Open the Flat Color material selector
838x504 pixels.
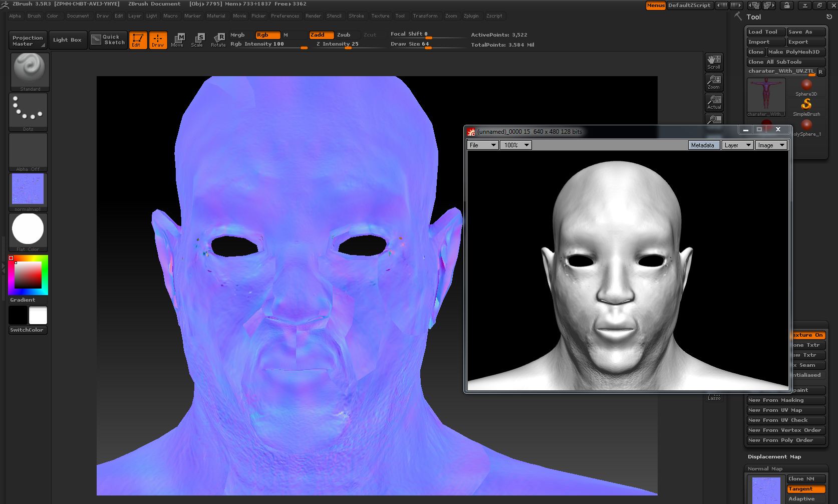click(28, 232)
